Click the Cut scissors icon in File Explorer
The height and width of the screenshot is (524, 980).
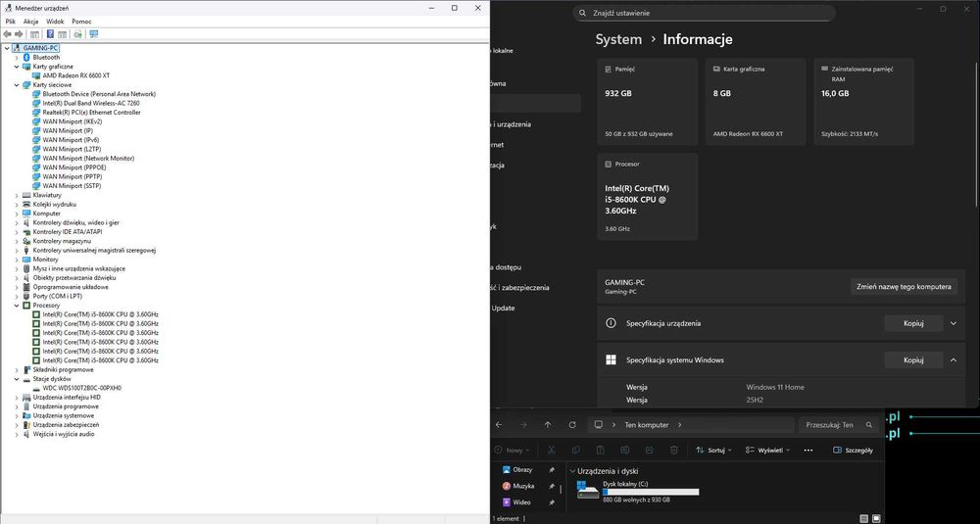pos(551,450)
